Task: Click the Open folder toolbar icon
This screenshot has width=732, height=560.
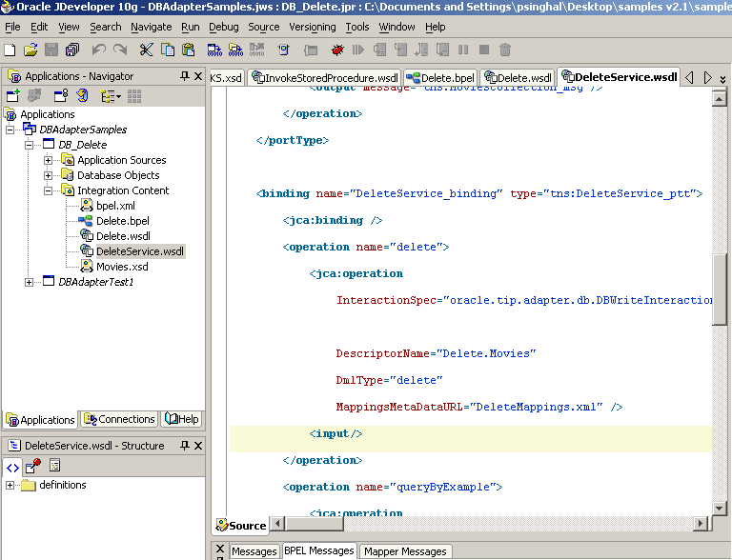Action: tap(30, 50)
